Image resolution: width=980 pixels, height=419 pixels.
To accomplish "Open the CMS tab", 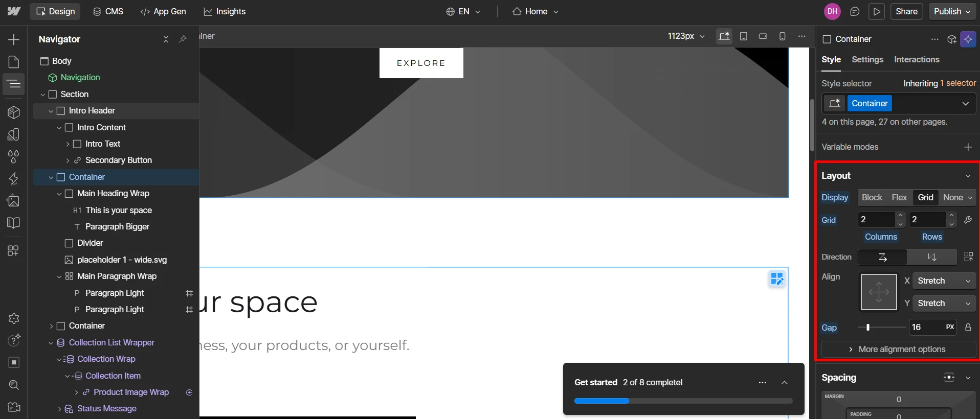I will (108, 11).
